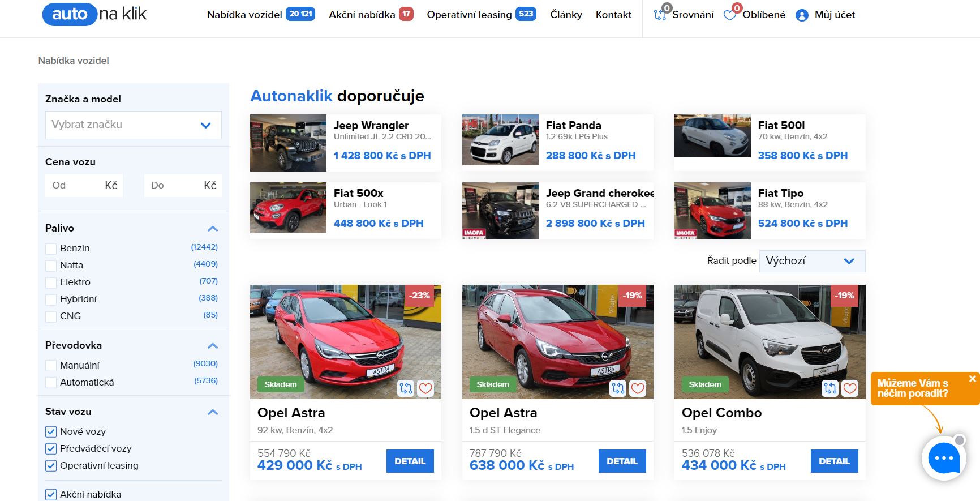Favorite the 638 000 Kč Opel Astra
980x501 pixels.
(638, 388)
